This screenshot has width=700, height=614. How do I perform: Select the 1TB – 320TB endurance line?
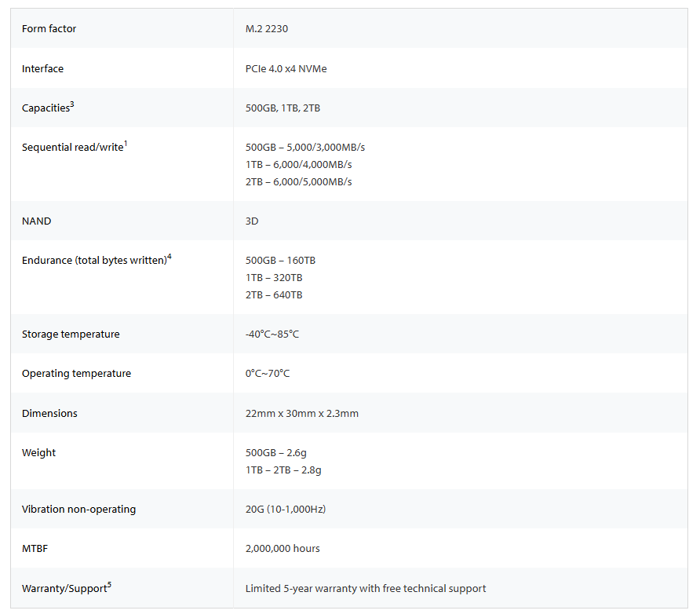274,278
